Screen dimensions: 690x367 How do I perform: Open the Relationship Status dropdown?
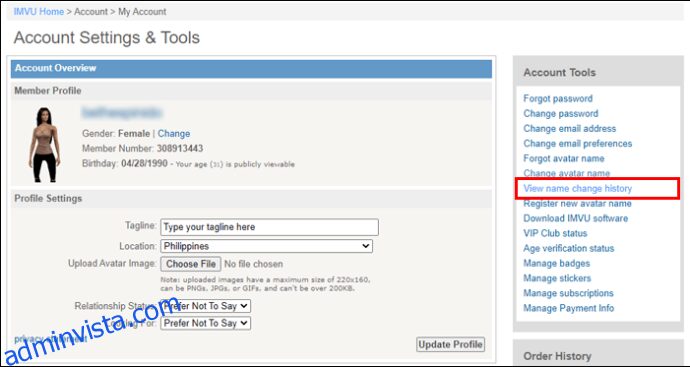click(x=206, y=306)
